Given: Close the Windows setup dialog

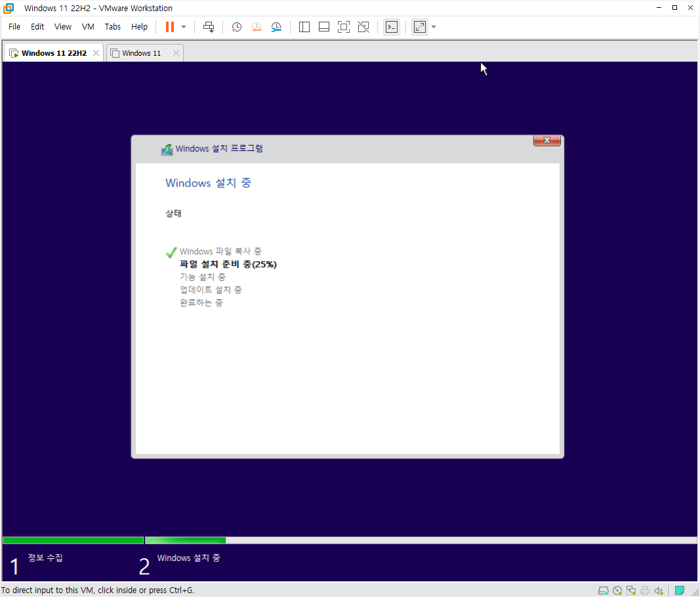Looking at the screenshot, I should [547, 140].
